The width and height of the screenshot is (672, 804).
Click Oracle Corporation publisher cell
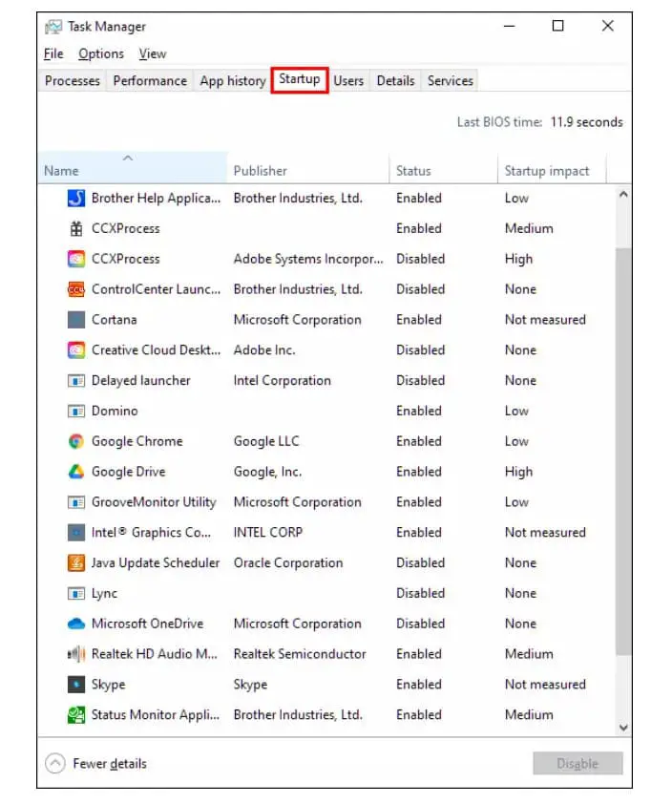(288, 563)
